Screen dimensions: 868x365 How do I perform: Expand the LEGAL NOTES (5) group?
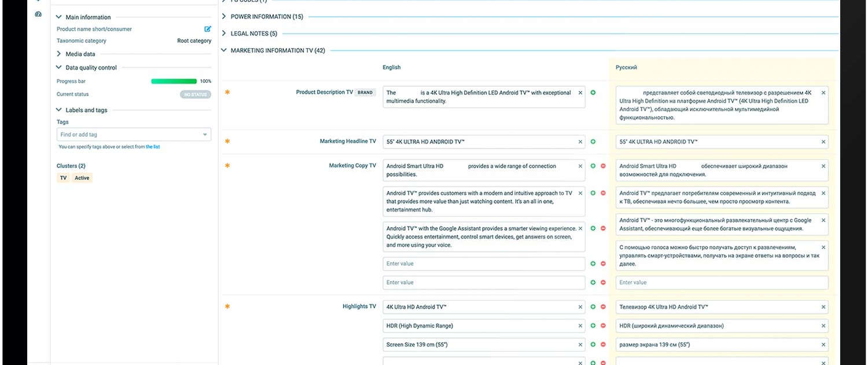[224, 34]
